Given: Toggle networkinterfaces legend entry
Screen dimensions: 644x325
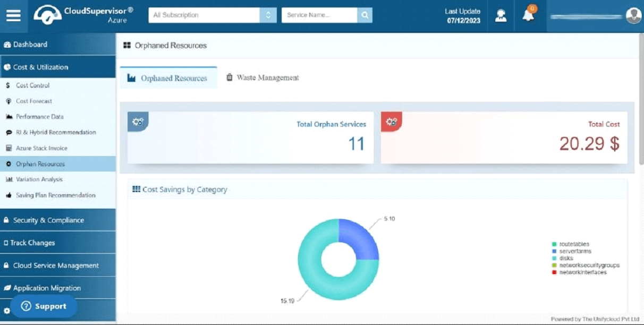Looking at the screenshot, I should 579,272.
